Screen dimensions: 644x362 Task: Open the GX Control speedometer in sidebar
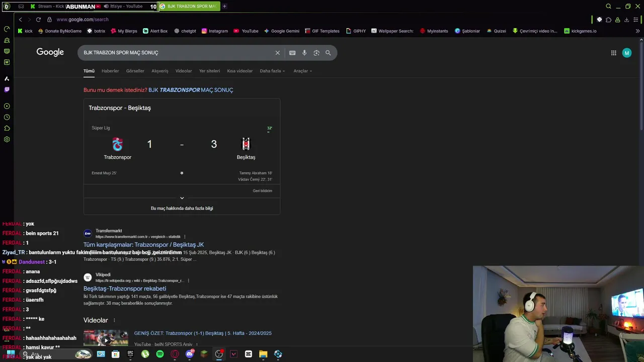(x=7, y=29)
